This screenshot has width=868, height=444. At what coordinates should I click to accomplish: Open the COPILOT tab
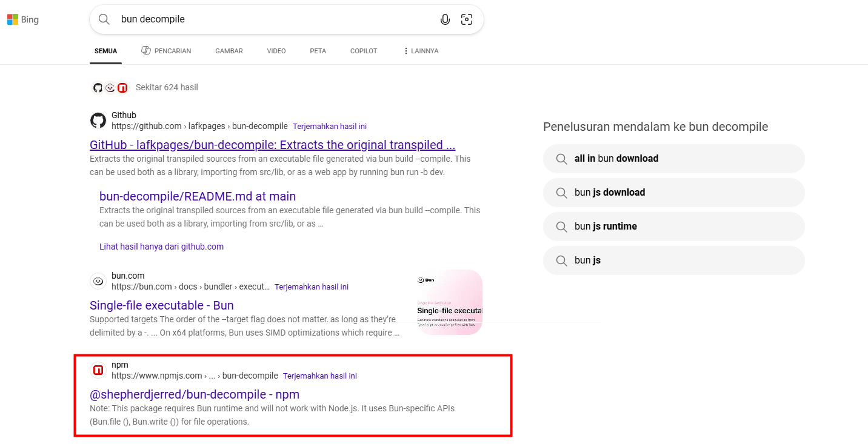(x=364, y=51)
